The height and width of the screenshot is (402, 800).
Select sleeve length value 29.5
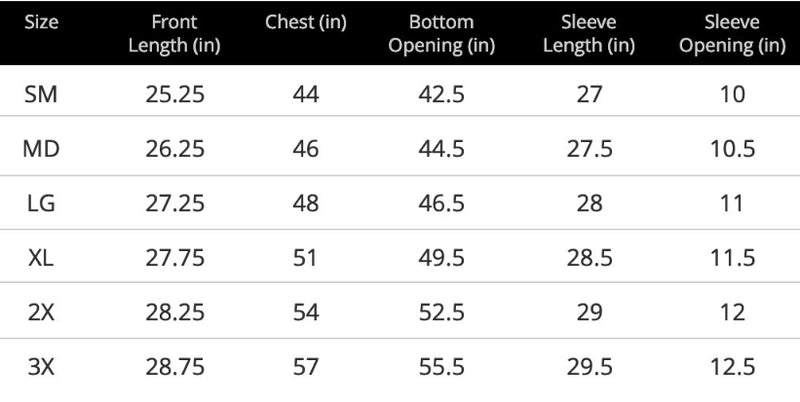(x=589, y=367)
